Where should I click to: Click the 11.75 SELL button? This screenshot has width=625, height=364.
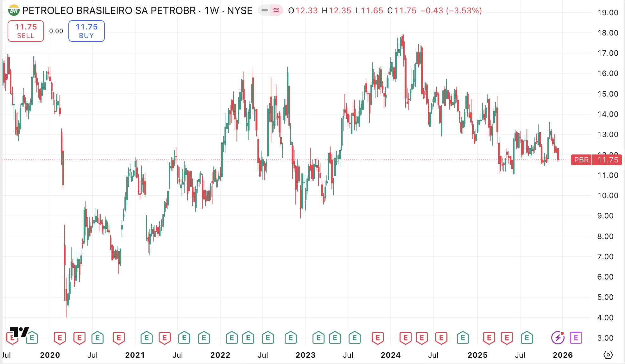[x=26, y=31]
